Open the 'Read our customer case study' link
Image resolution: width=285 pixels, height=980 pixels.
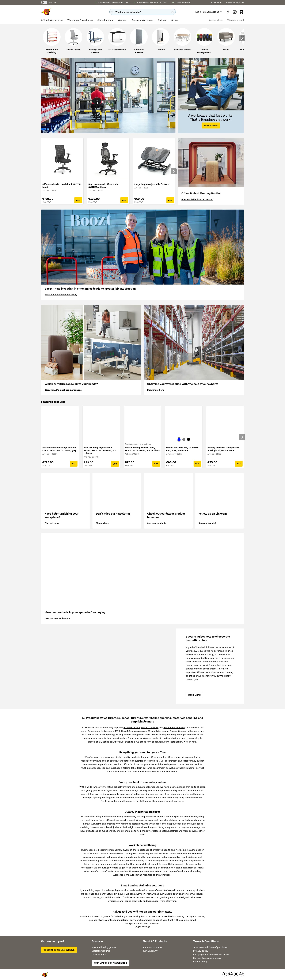pyautogui.click(x=61, y=294)
